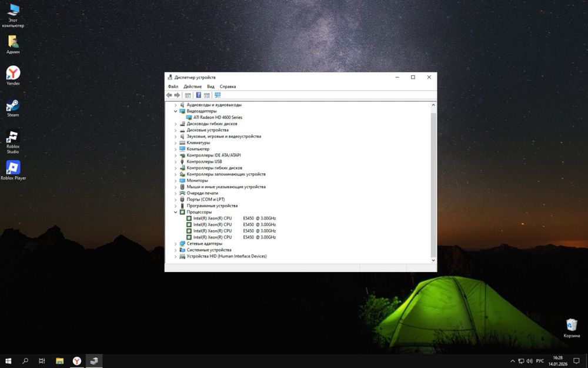Select Звуковые, игровые и видеоустройства row
The width and height of the screenshot is (588, 368).
click(224, 137)
